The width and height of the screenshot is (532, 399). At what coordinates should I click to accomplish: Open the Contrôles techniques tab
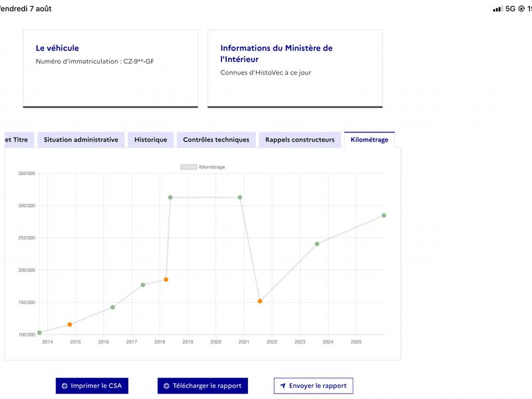tap(216, 140)
